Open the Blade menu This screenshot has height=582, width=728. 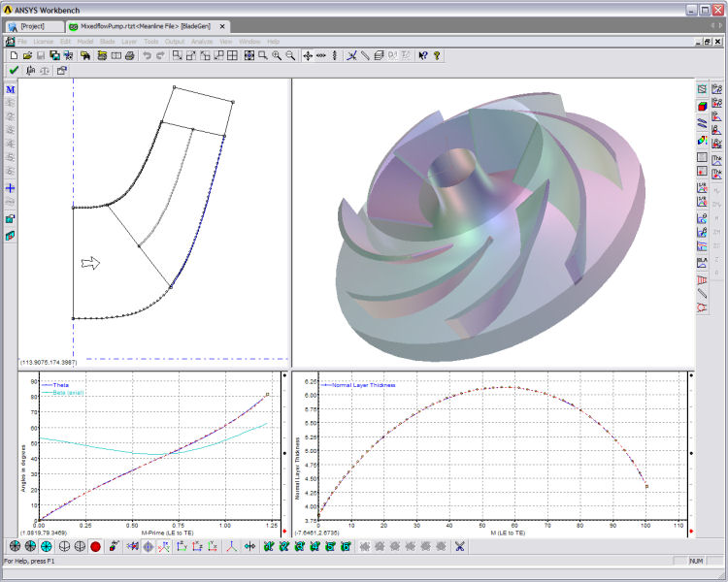[107, 42]
